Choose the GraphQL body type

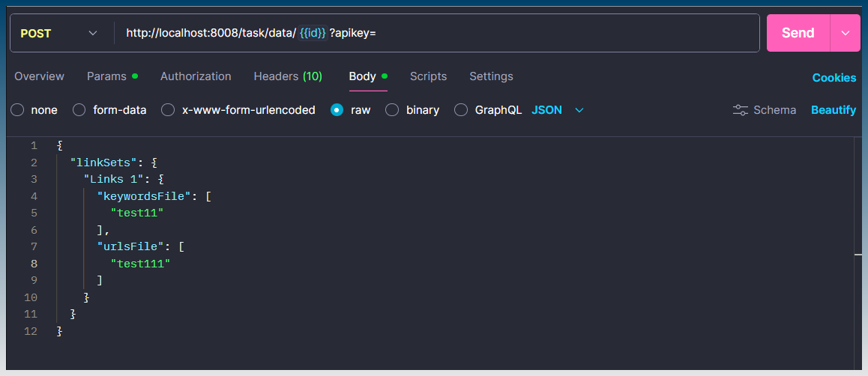[461, 110]
